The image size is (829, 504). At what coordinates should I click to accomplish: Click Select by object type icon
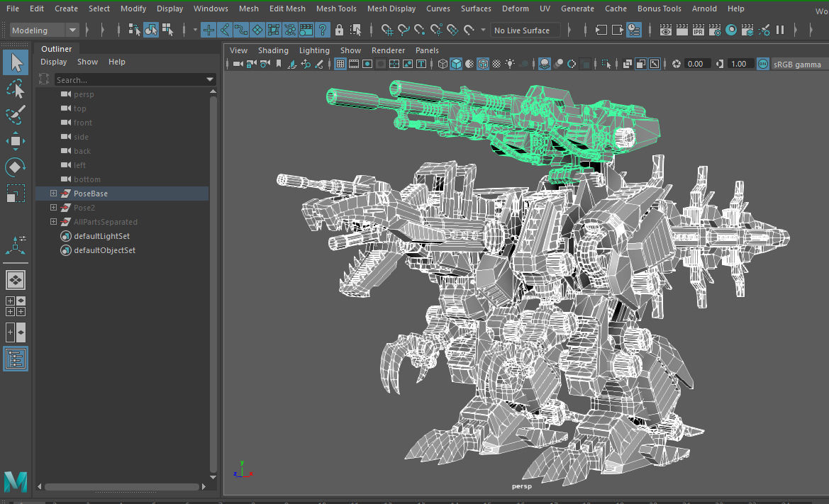coord(150,30)
